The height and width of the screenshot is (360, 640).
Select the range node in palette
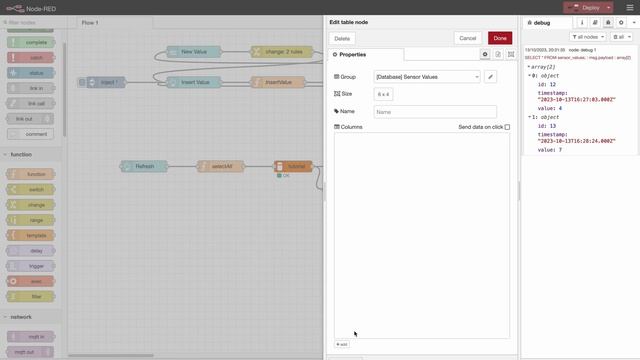31,220
